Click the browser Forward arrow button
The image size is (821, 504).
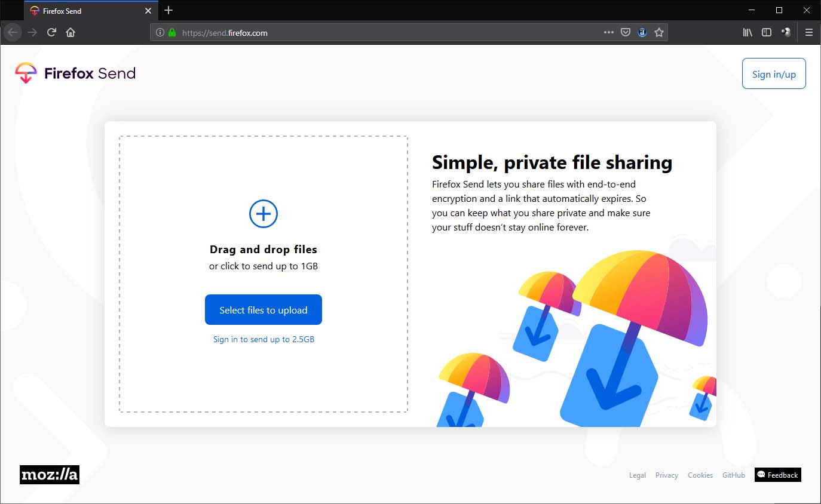point(32,32)
